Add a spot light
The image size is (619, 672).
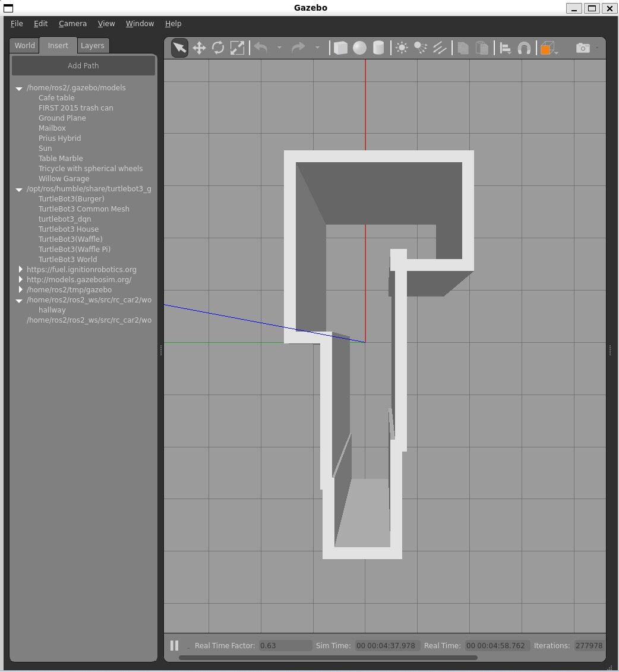[x=421, y=48]
